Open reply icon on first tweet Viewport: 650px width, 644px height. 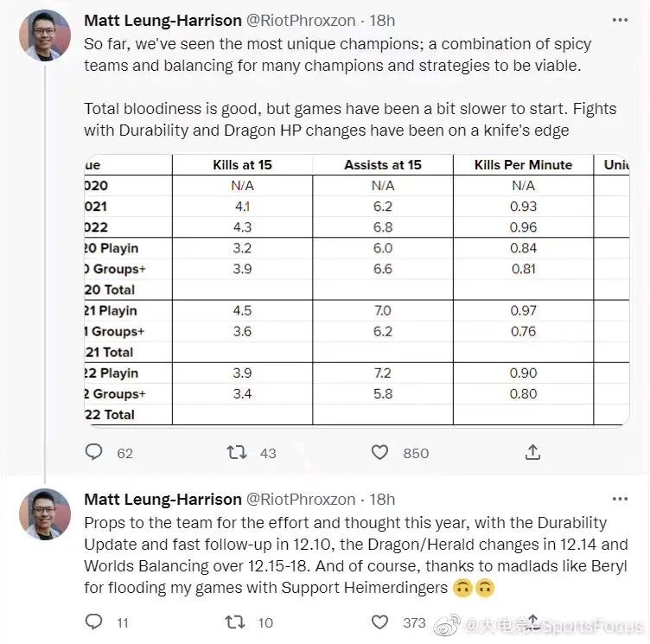coord(93,451)
